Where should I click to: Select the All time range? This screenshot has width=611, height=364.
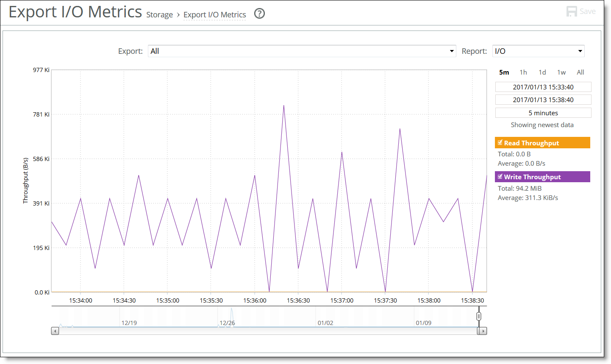click(x=580, y=72)
